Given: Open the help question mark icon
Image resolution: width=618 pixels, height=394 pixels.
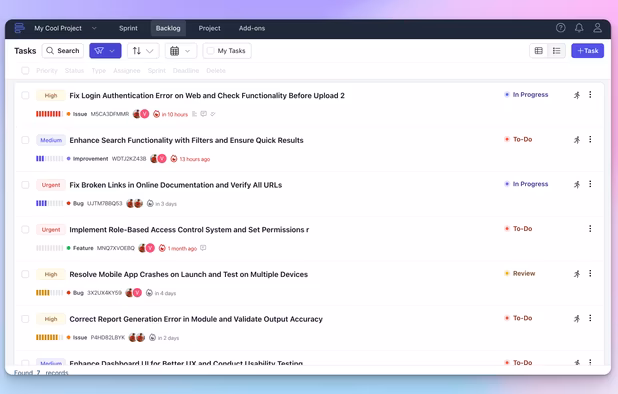Looking at the screenshot, I should pos(560,28).
